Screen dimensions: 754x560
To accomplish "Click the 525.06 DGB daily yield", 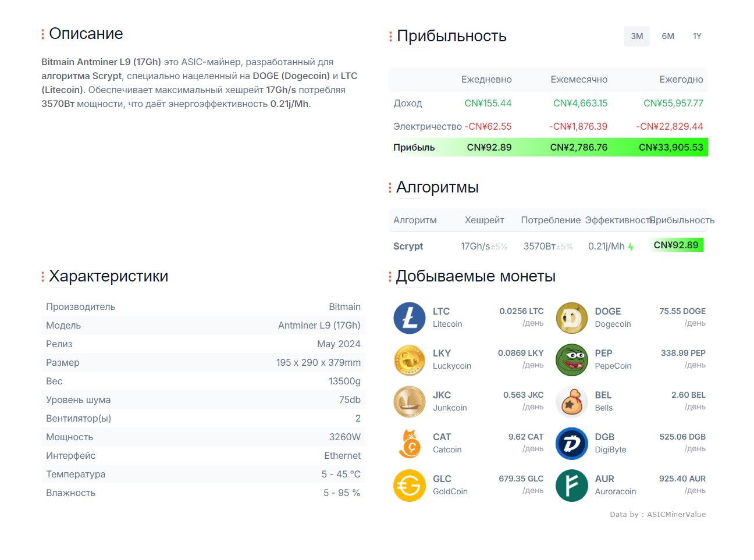I will [x=682, y=437].
